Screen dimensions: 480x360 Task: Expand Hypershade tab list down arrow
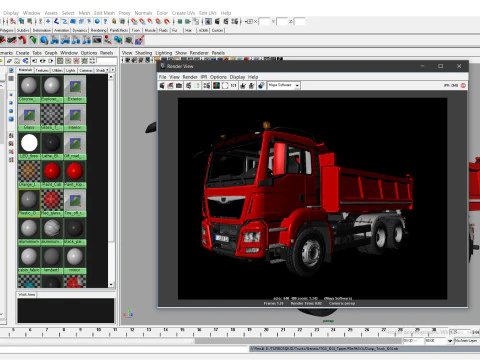(x=107, y=70)
